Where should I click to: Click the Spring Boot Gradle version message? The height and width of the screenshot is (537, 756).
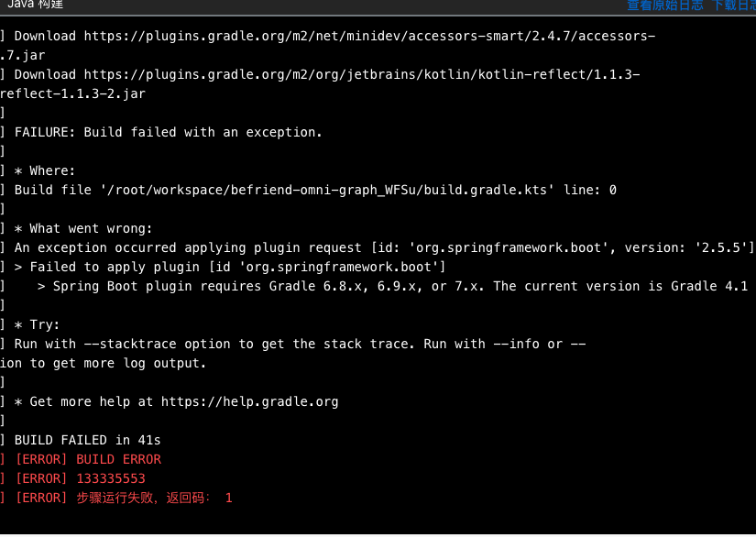point(400,286)
